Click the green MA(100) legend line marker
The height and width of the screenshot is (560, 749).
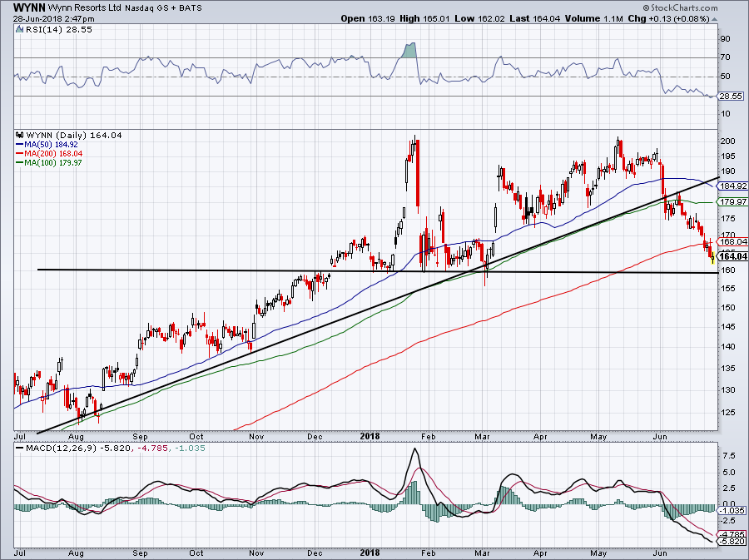pos(20,163)
